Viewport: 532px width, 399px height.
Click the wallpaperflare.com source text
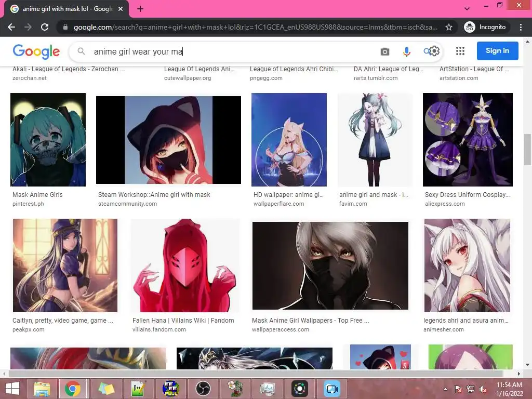click(x=278, y=204)
